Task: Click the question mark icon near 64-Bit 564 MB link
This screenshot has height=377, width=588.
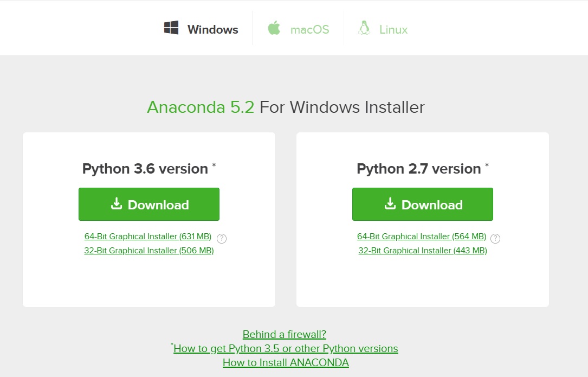Action: click(496, 238)
